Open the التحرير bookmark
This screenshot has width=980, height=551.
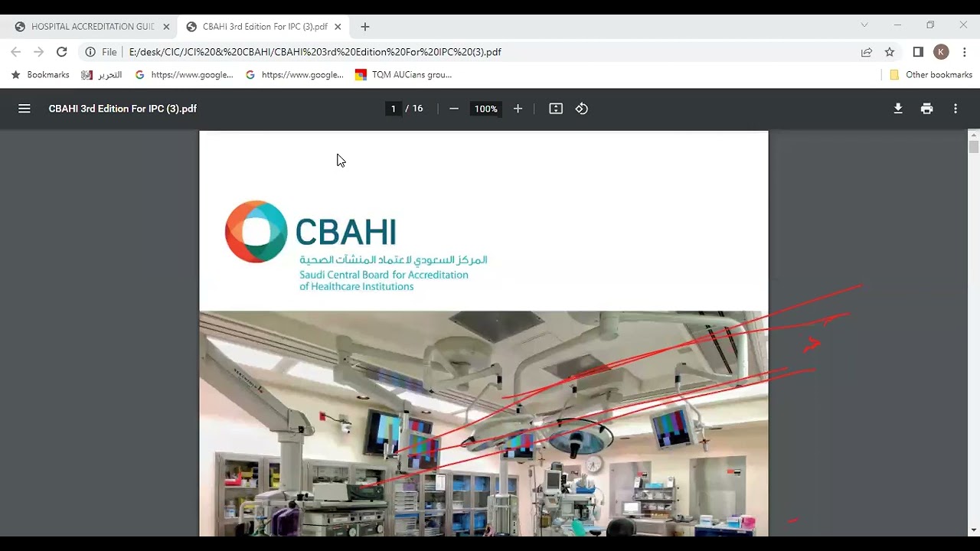point(102,75)
